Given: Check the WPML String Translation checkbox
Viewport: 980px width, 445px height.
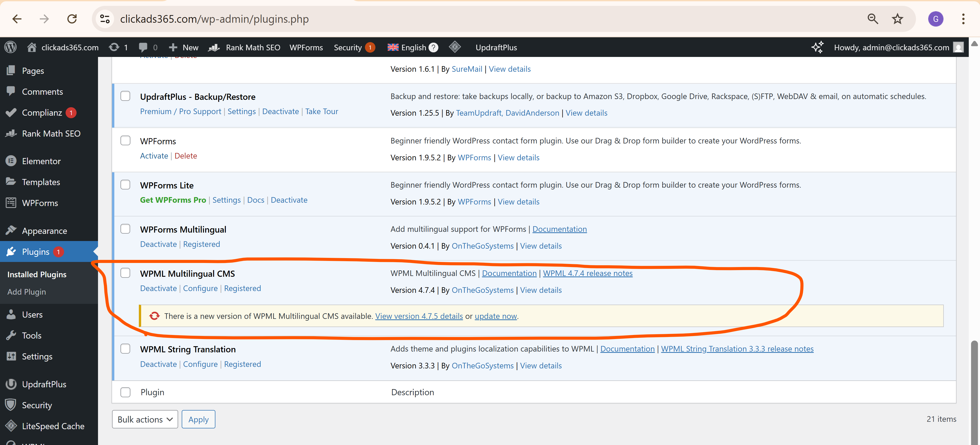Looking at the screenshot, I should click(x=125, y=349).
